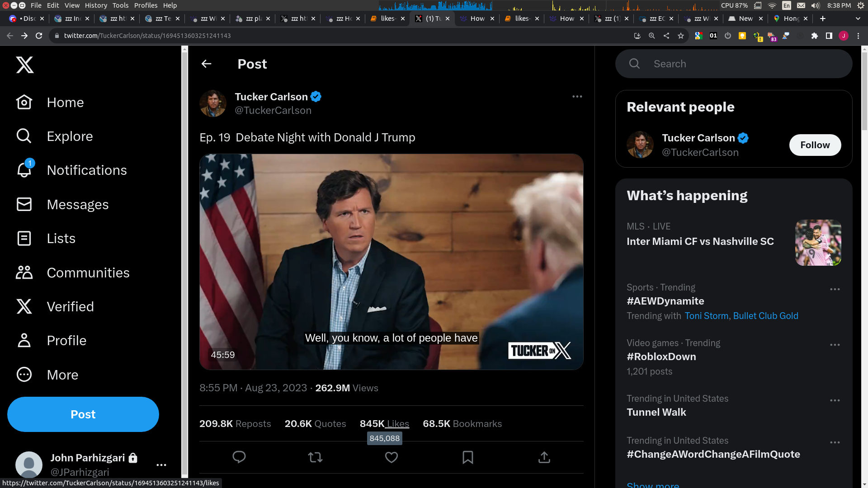Screen dimensions: 868x488
Task: Click the Share post icon
Action: (544, 457)
